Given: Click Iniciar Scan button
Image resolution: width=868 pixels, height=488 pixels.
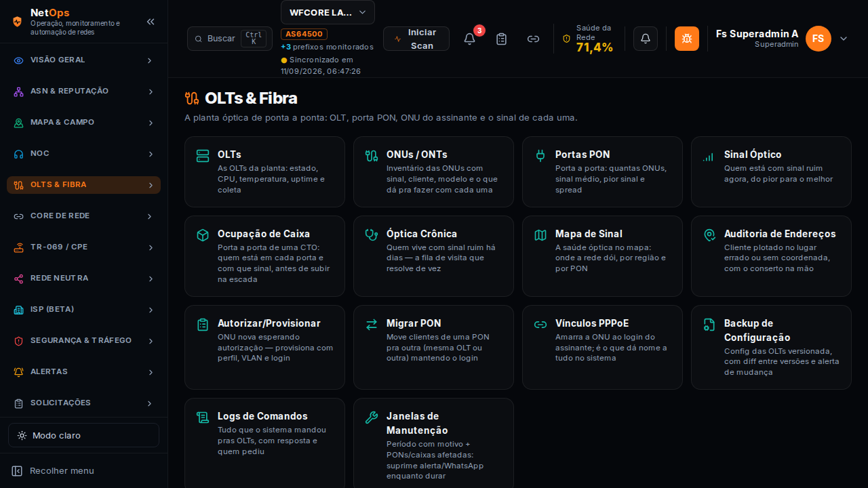Looking at the screenshot, I should (416, 39).
